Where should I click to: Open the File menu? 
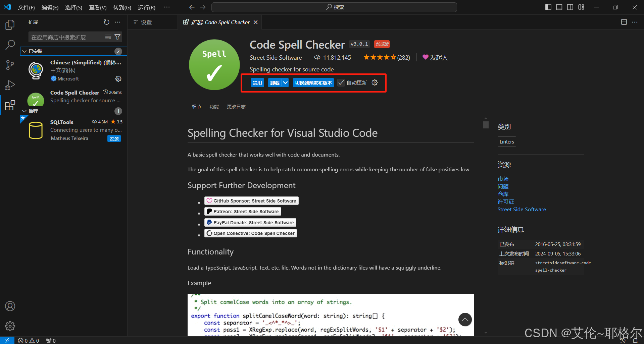(x=26, y=7)
